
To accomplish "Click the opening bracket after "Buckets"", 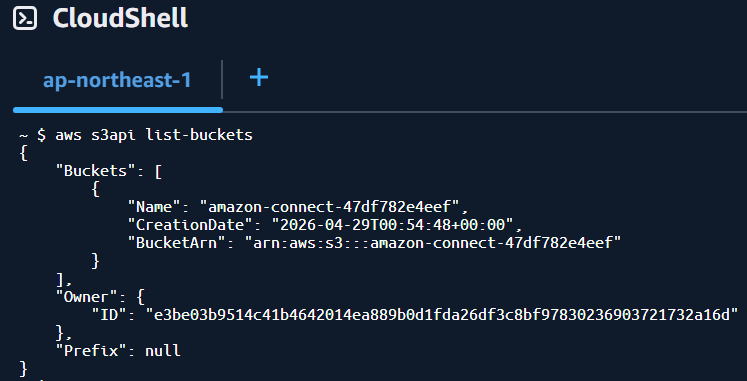I will 158,171.
